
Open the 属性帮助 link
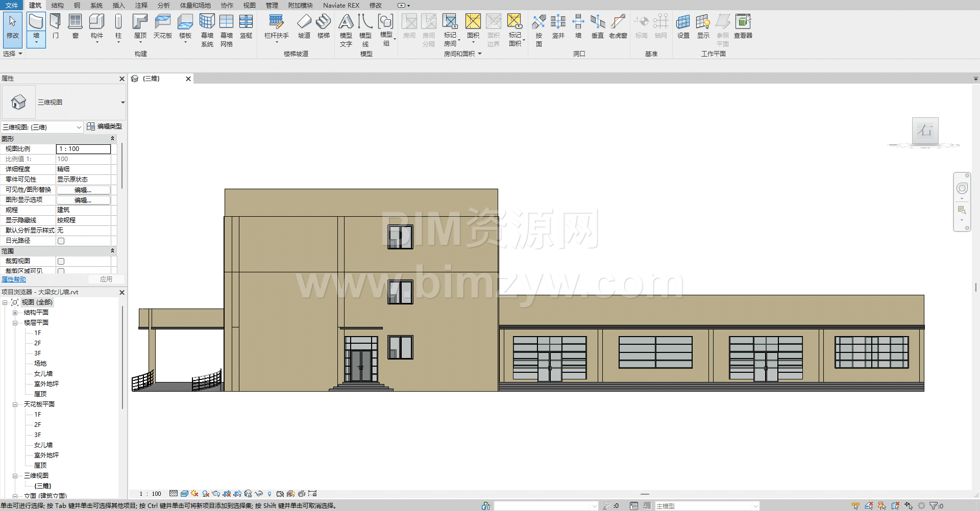pos(14,279)
